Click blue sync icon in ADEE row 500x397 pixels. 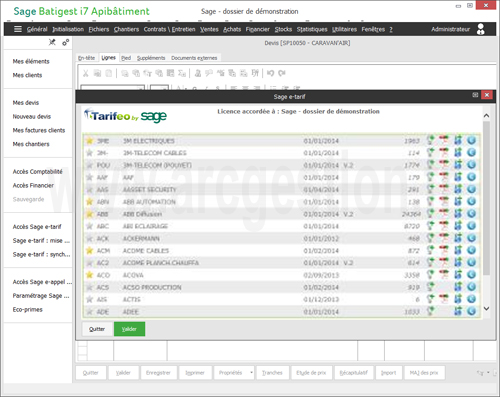pyautogui.click(x=458, y=311)
